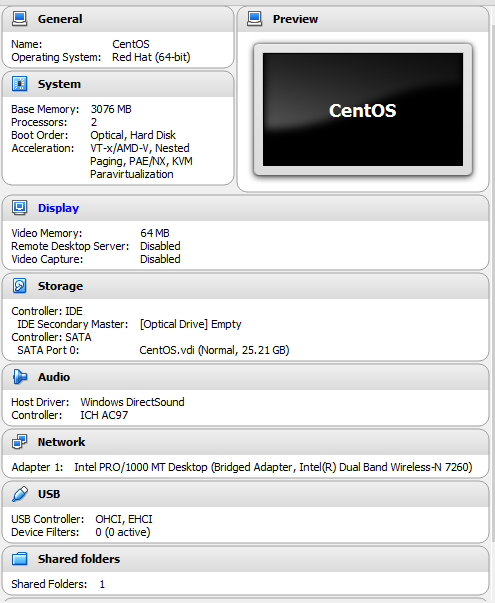This screenshot has width=495, height=603.
Task: Select Boot Order value Optical, Hard Disk
Action: (x=133, y=135)
